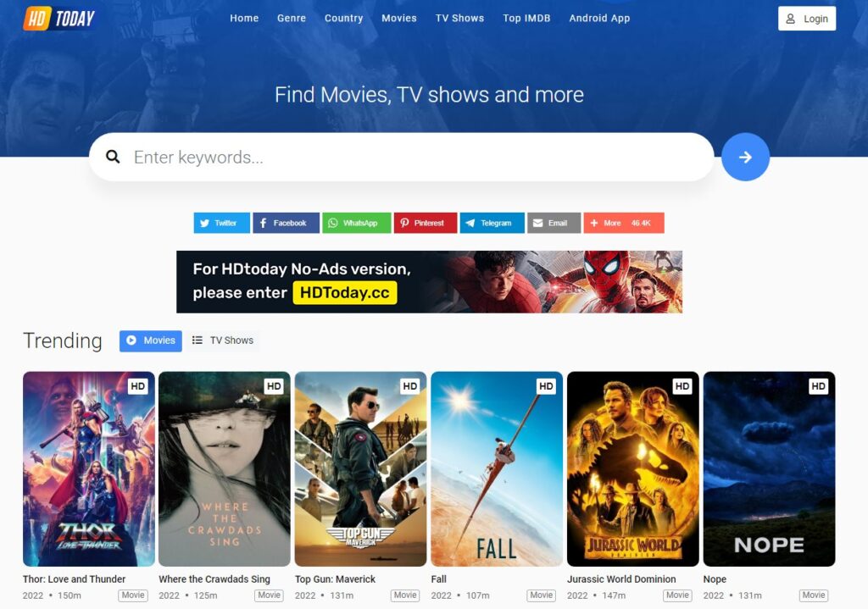
Task: Open the Genre menu
Action: (292, 18)
